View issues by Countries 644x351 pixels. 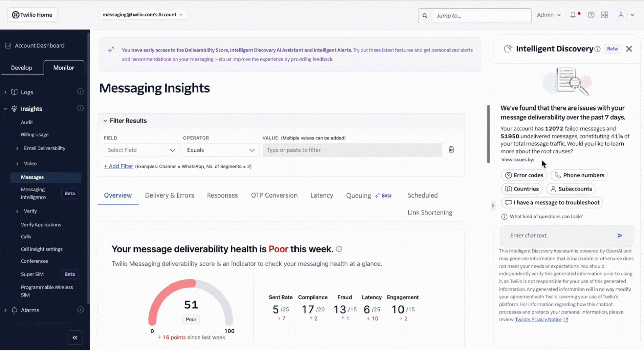(x=522, y=189)
